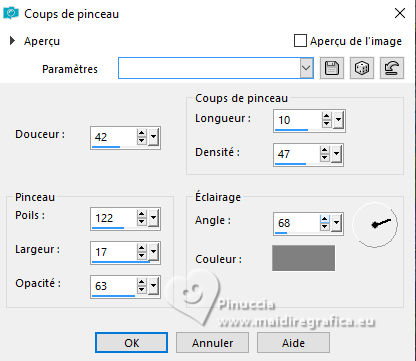This screenshot has height=361, width=416.
Task: Increase the Douceur value with up arrow
Action: click(142, 133)
